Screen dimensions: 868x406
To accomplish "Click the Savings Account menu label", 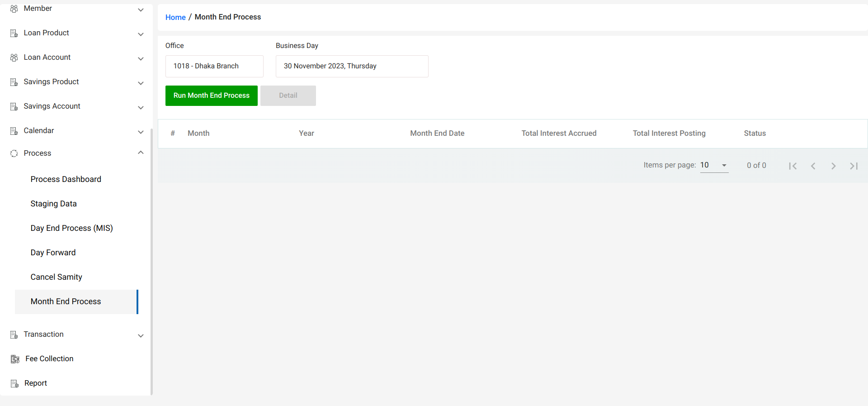I will tap(52, 106).
